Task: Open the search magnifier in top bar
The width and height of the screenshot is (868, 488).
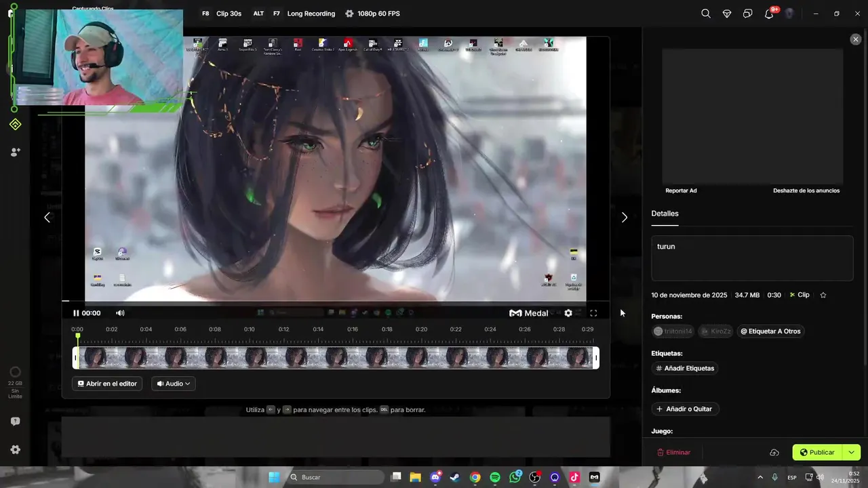Action: point(706,14)
